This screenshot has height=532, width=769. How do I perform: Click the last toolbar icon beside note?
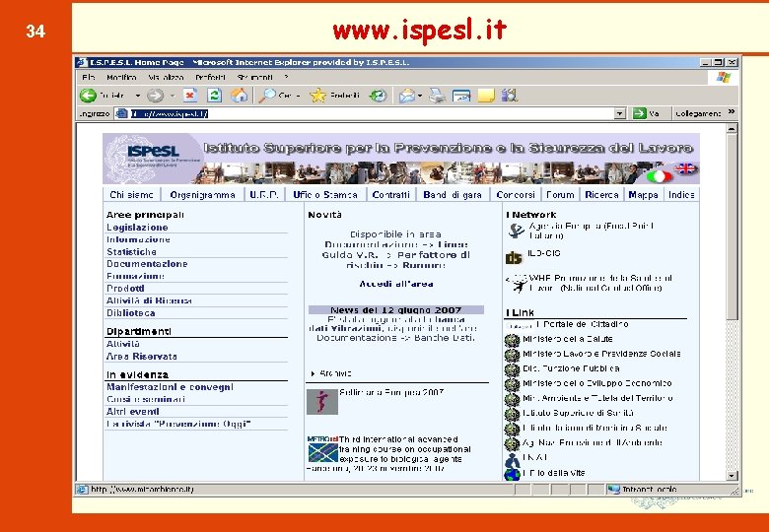(510, 95)
